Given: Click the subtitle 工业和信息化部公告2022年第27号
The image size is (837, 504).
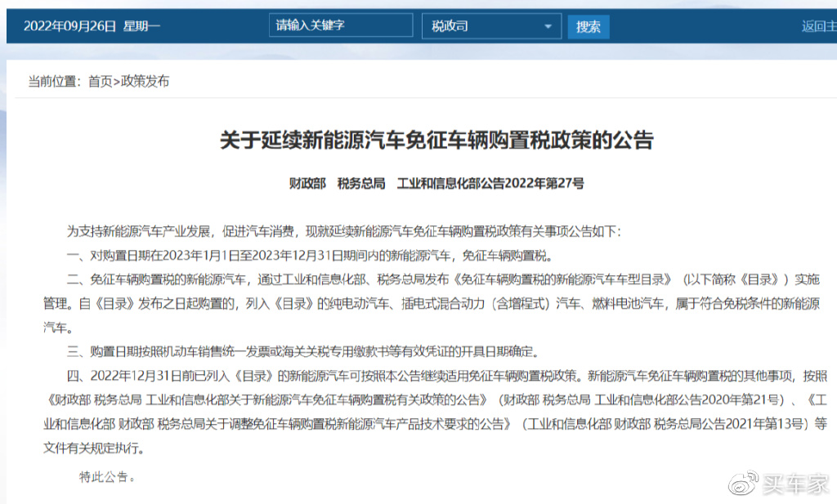Looking at the screenshot, I should (490, 184).
